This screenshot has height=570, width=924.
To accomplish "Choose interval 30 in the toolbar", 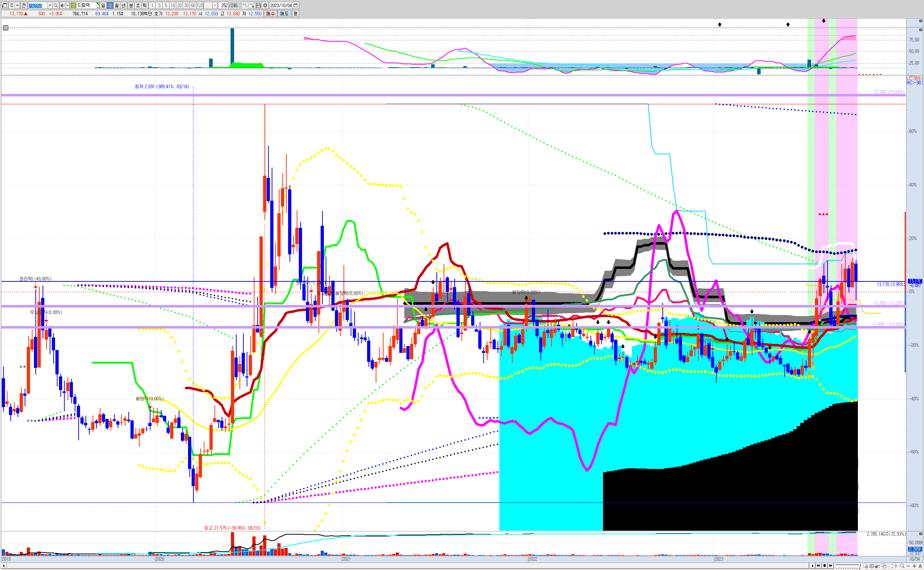I will coord(186,5).
